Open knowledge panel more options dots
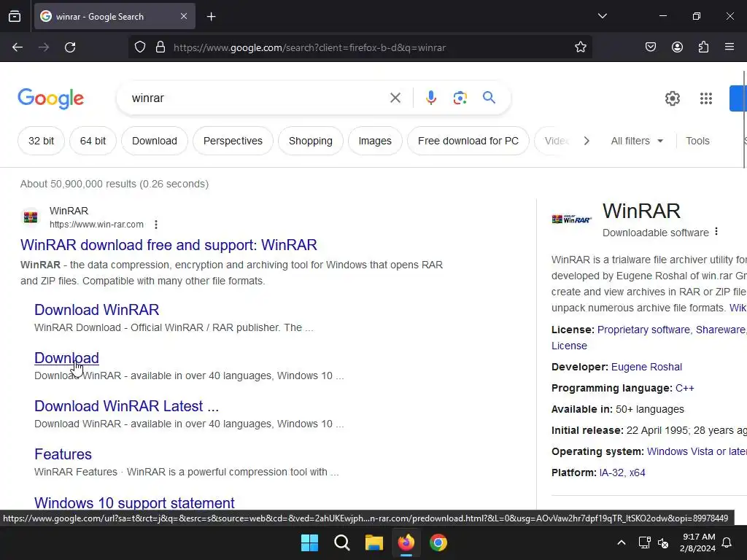Image resolution: width=747 pixels, height=560 pixels. 716,232
